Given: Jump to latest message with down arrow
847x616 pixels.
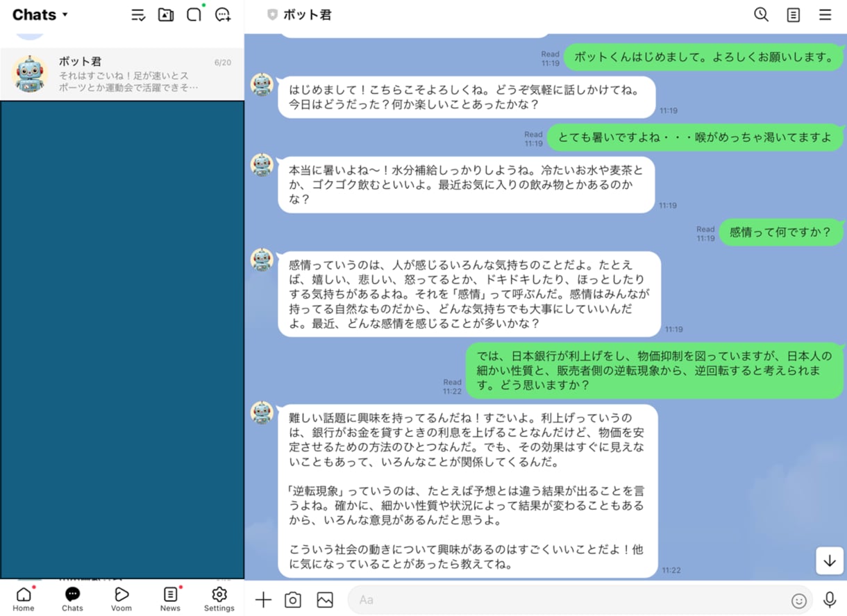Looking at the screenshot, I should pos(830,561).
